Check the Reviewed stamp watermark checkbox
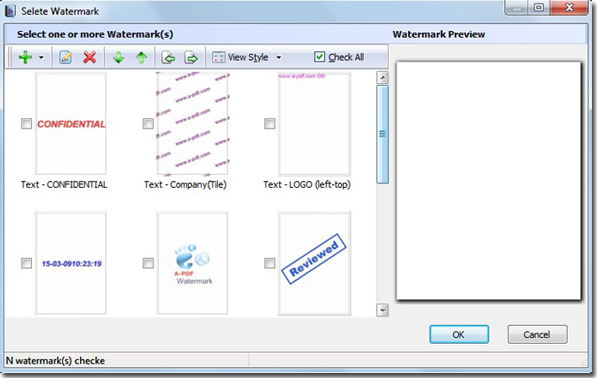597x378 pixels. tap(270, 263)
